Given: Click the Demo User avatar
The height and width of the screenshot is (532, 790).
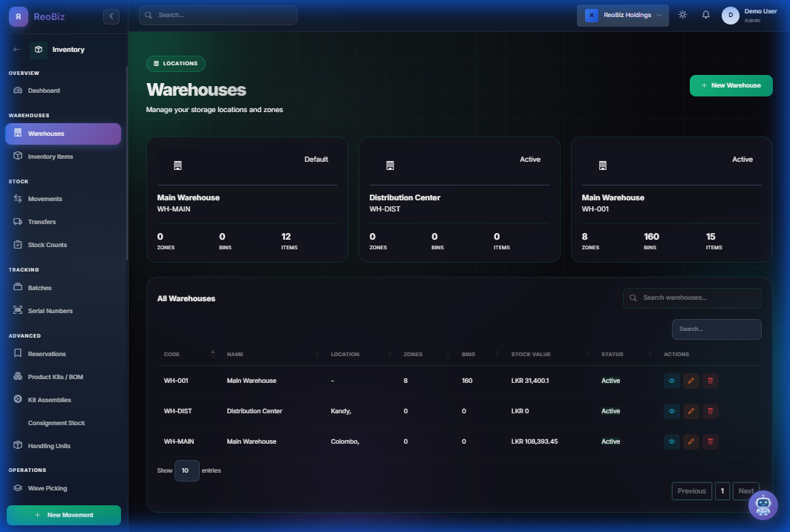Looking at the screenshot, I should click(x=730, y=16).
